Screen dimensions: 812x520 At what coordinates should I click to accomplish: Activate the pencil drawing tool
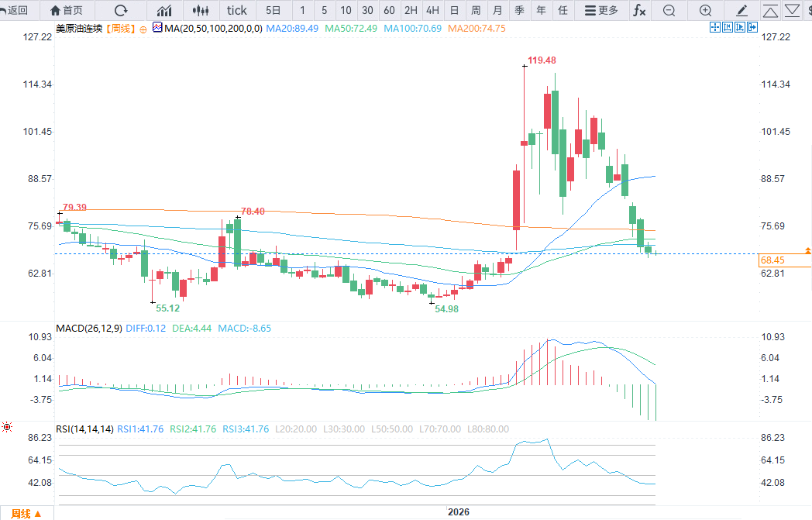pyautogui.click(x=741, y=10)
